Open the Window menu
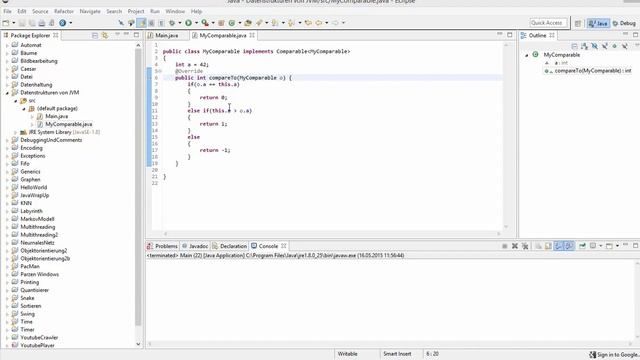 pos(175,11)
